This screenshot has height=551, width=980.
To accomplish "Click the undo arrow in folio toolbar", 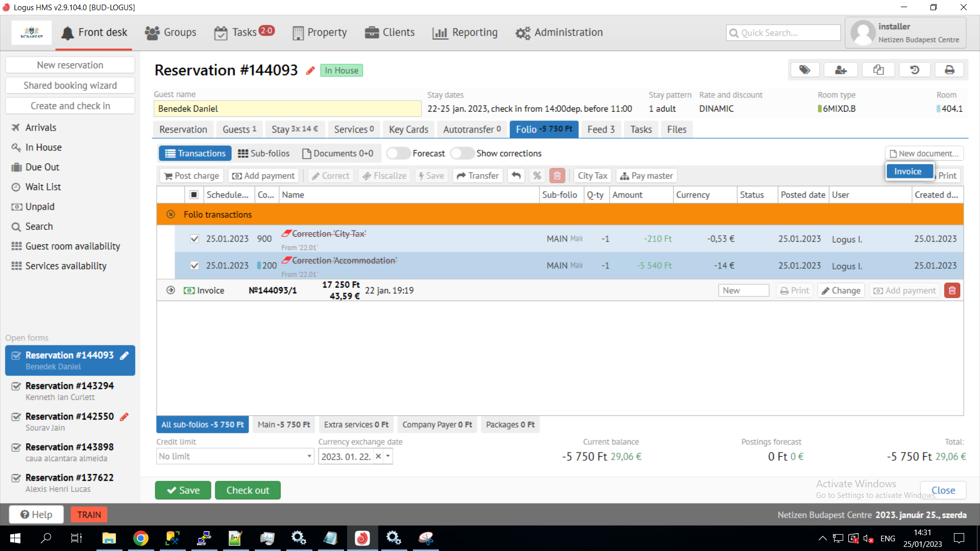I will [516, 176].
